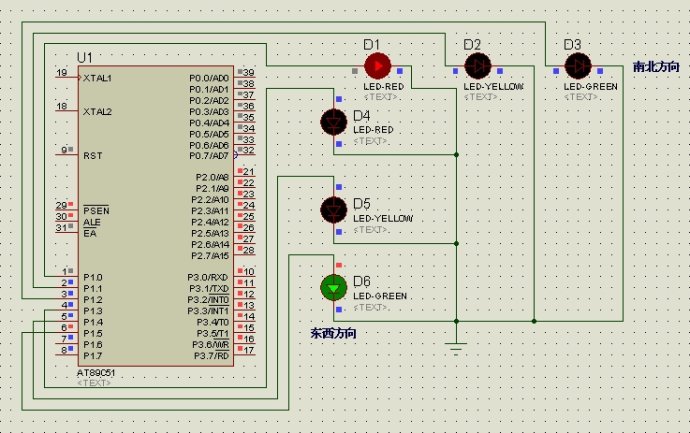Click the P3.1/TXD pin label
This screenshot has height=433, width=690.
coord(209,289)
